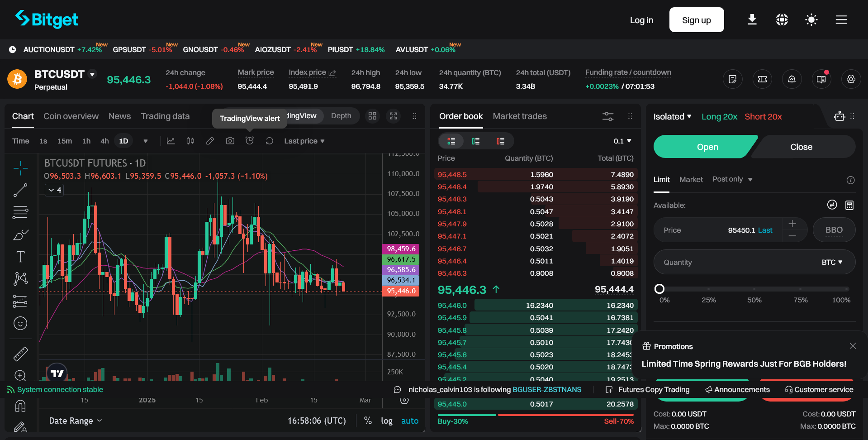
Task: Open the trading settings gear icon
Action: tap(851, 79)
